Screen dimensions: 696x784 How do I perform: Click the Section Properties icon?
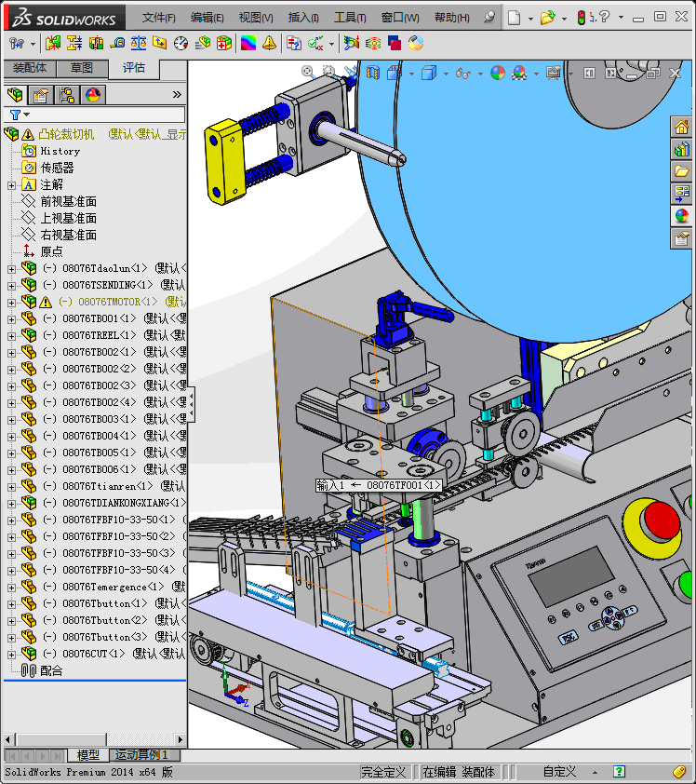(x=160, y=44)
